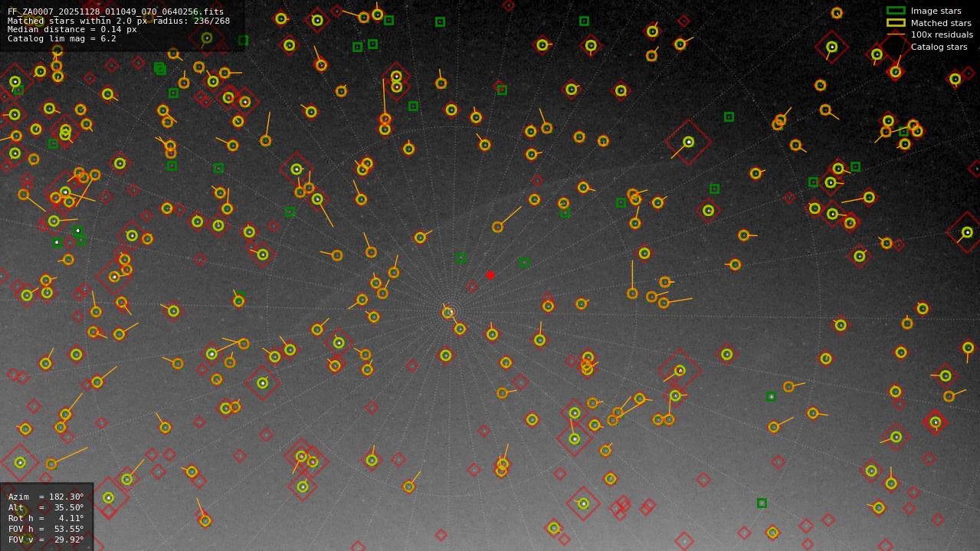The image size is (980, 551).
Task: Click the orange 100x residuals legend line
Action: click(896, 34)
